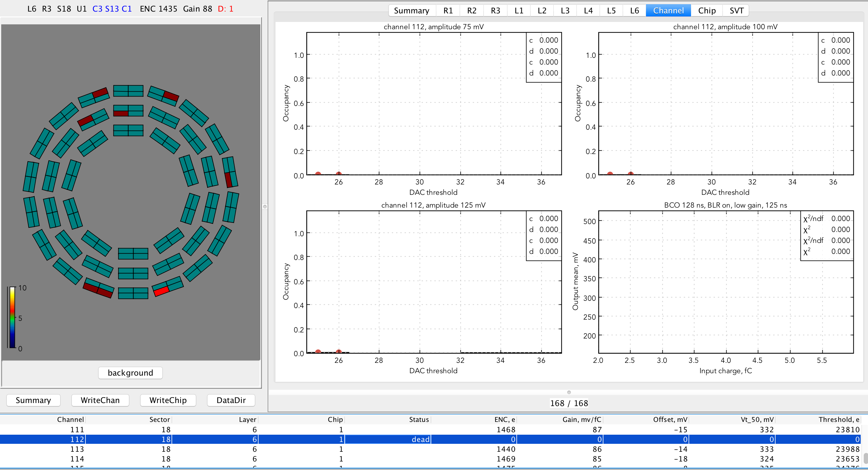This screenshot has width=868, height=470.
Task: Select table row for channel 114
Action: [x=431, y=459]
